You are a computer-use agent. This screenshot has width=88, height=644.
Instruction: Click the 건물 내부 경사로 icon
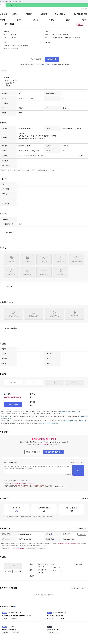pos(75,314)
